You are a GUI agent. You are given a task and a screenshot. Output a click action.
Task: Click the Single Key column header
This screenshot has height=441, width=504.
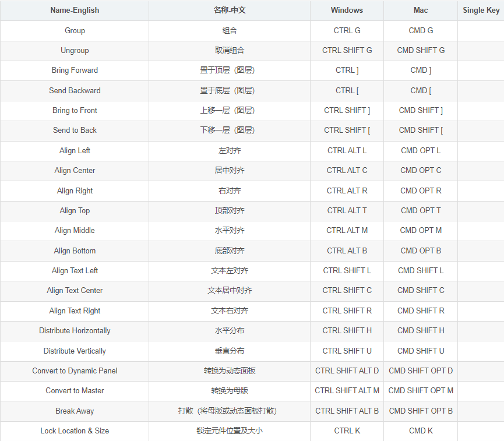[481, 10]
